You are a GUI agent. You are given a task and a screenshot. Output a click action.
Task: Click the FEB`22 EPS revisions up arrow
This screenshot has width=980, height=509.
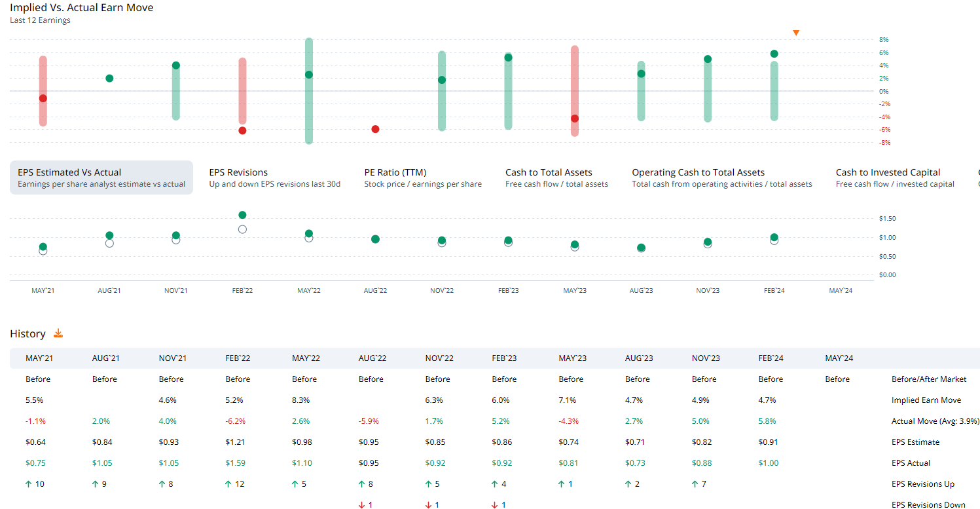[x=228, y=484]
